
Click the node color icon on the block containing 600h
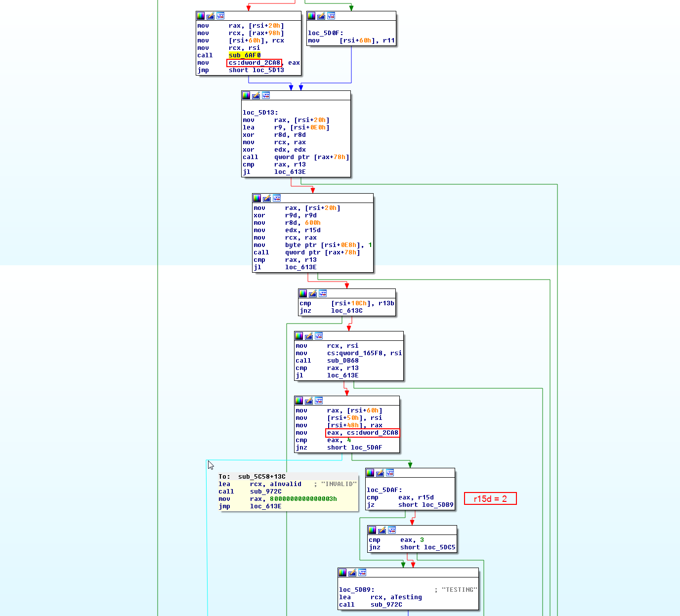[x=257, y=198]
